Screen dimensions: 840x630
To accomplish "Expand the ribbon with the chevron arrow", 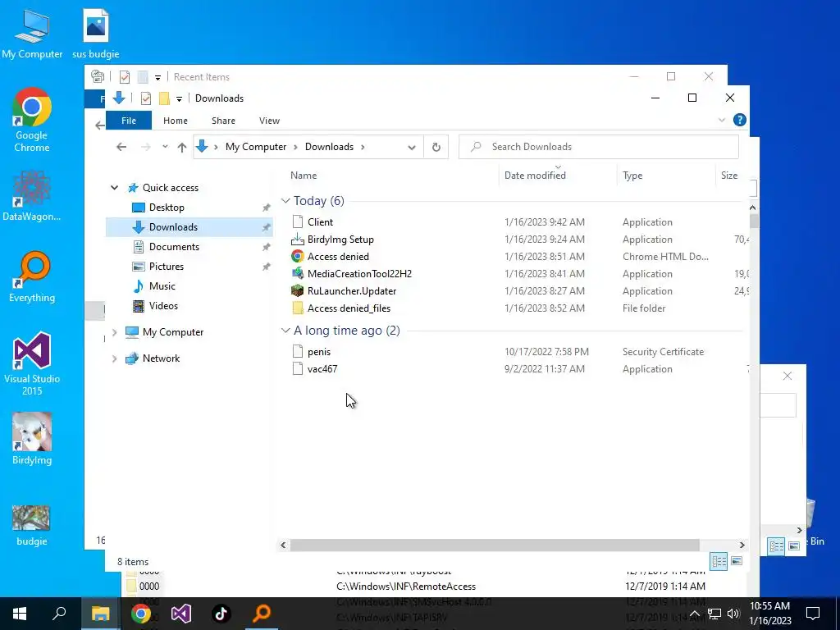I will [x=722, y=120].
